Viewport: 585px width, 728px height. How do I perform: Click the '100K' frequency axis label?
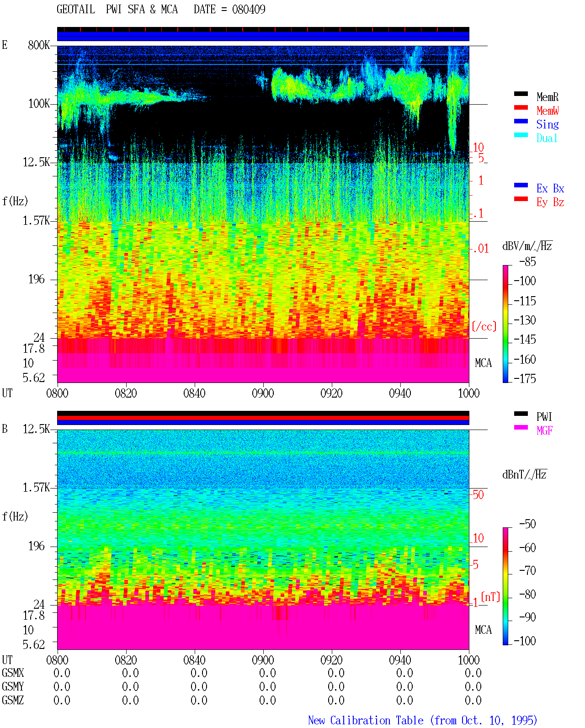(39, 103)
